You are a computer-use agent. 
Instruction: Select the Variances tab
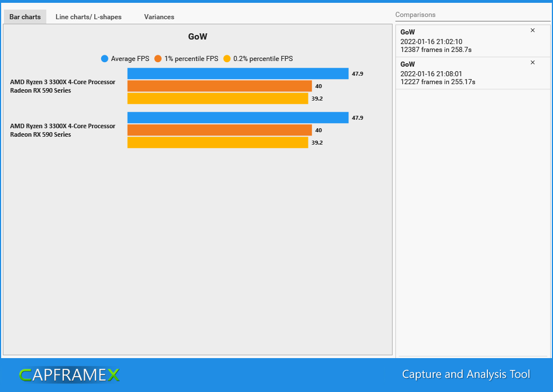[159, 17]
